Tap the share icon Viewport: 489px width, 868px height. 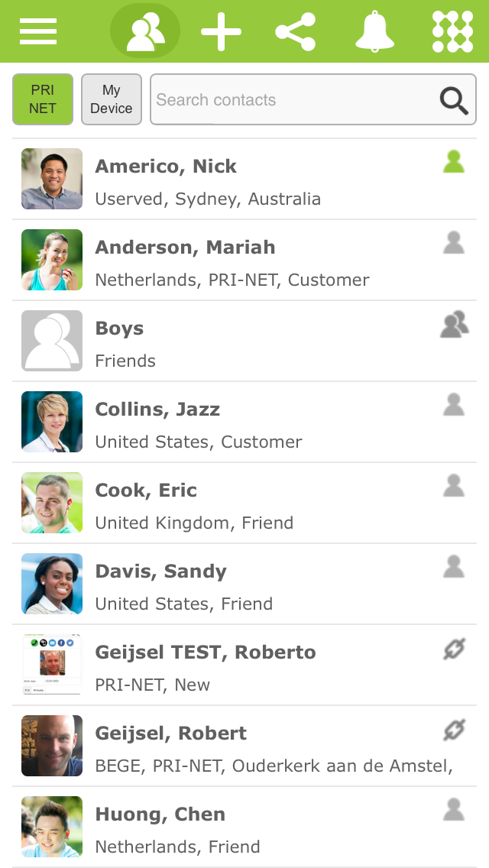pyautogui.click(x=296, y=31)
